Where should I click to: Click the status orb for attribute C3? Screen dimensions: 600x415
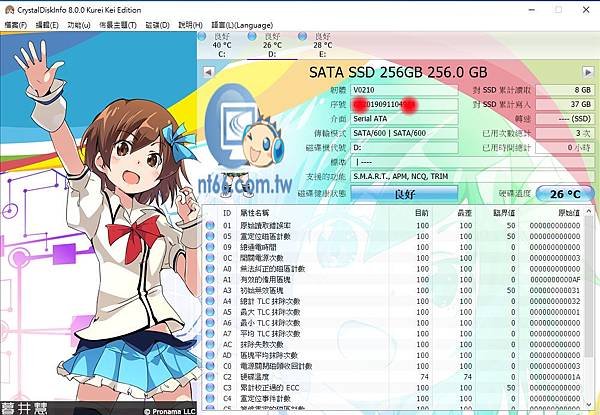click(x=210, y=387)
